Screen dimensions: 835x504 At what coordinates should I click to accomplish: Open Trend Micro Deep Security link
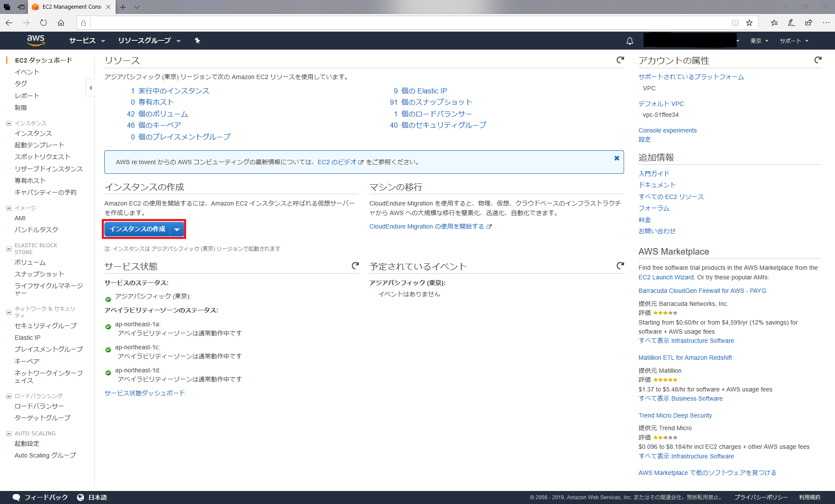coord(675,415)
